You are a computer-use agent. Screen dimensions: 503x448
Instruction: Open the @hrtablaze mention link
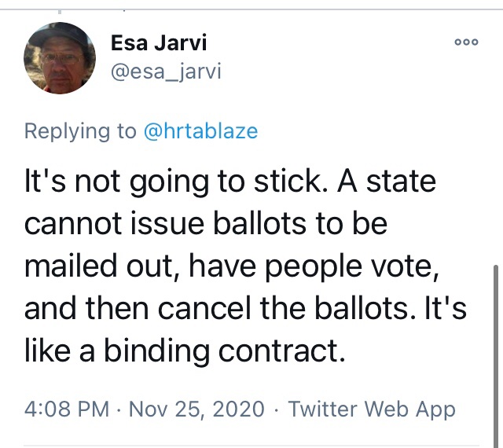click(x=200, y=130)
